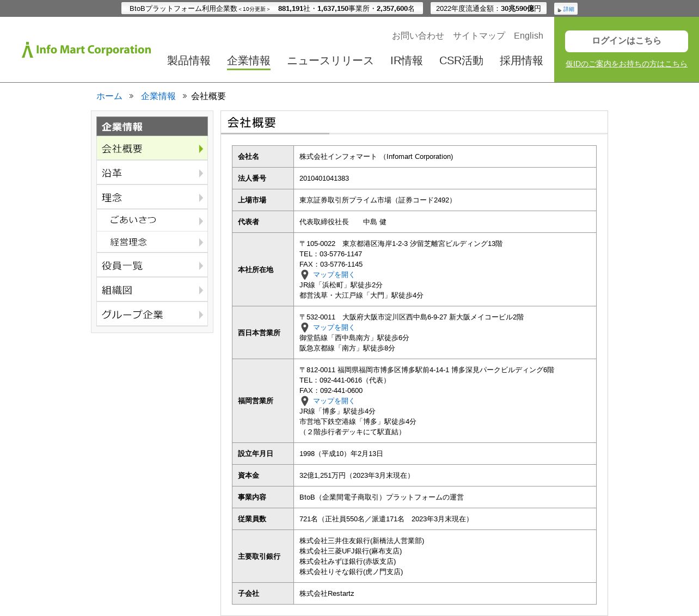Screen dimensions: 699x616
Task: Click arrow beside 組織図 in sidebar
Action: (x=201, y=290)
